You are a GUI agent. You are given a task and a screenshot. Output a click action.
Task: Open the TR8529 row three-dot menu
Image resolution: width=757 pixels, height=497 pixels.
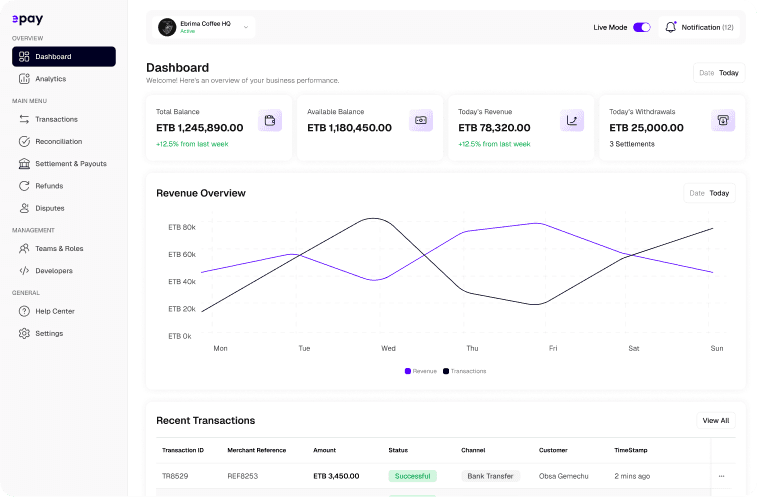[x=721, y=476]
